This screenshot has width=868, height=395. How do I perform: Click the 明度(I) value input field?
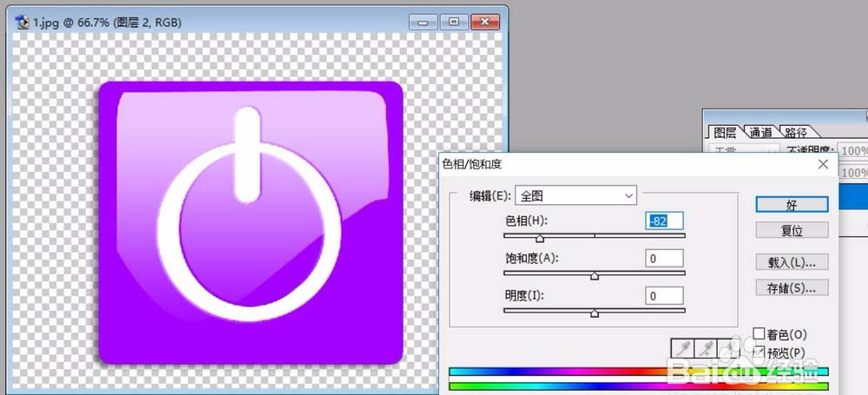pyautogui.click(x=664, y=296)
